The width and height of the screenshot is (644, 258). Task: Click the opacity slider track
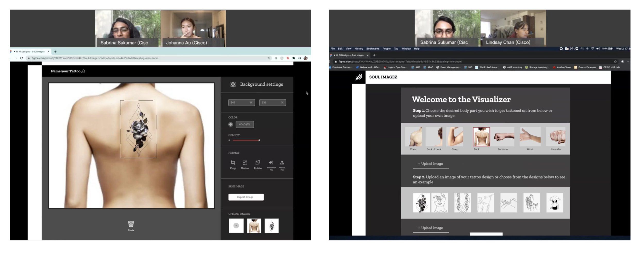246,140
